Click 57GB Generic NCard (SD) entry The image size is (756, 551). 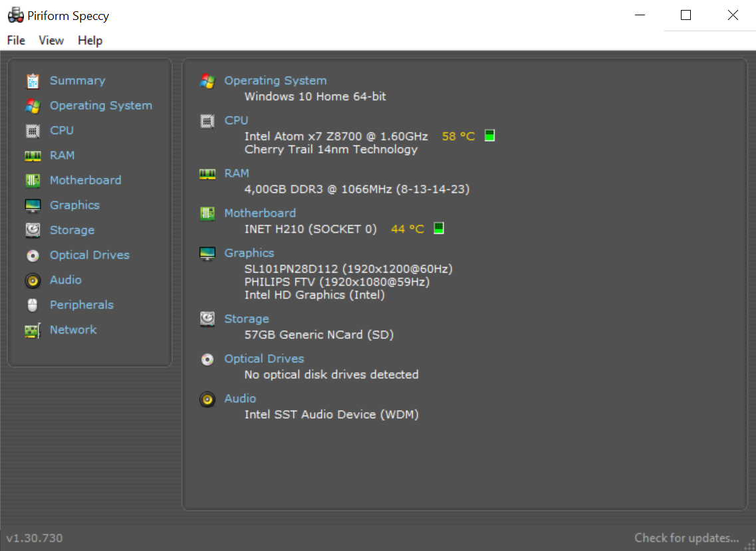click(x=318, y=334)
